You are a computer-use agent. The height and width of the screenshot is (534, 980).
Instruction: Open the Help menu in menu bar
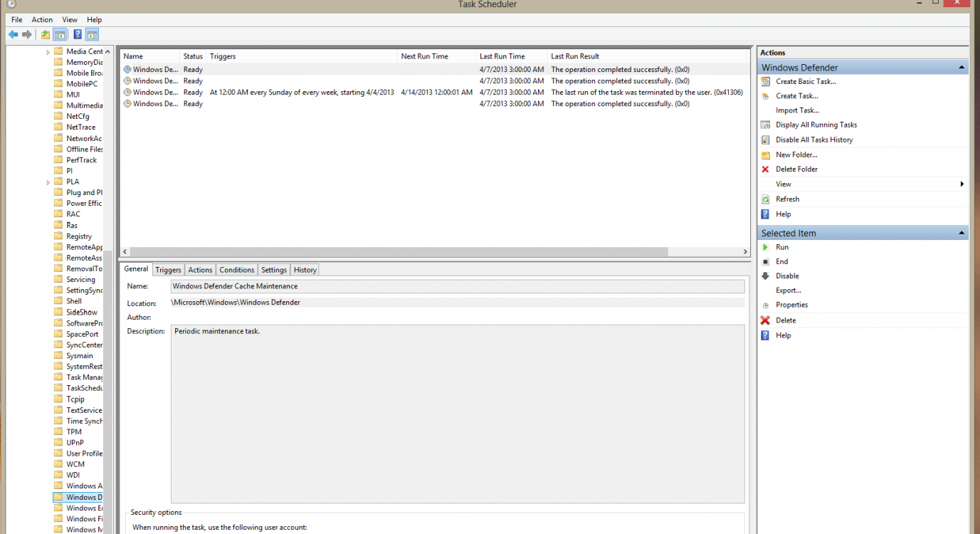[94, 20]
